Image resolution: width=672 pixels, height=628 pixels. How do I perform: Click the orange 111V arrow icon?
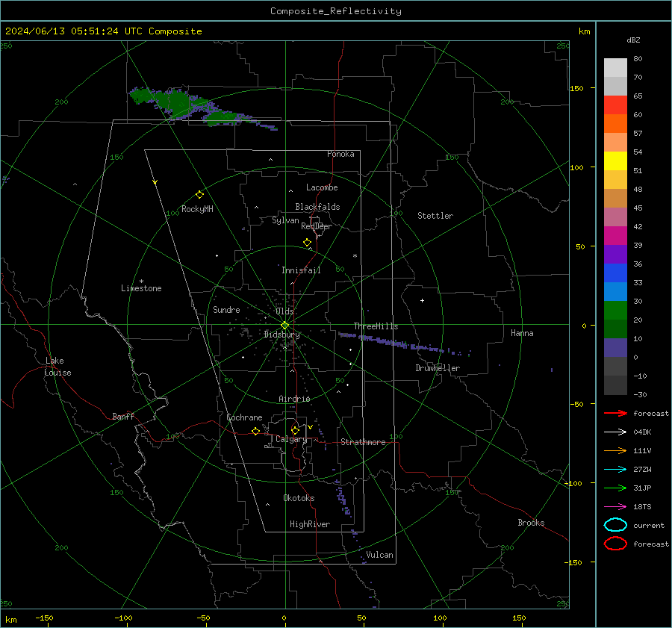(615, 450)
